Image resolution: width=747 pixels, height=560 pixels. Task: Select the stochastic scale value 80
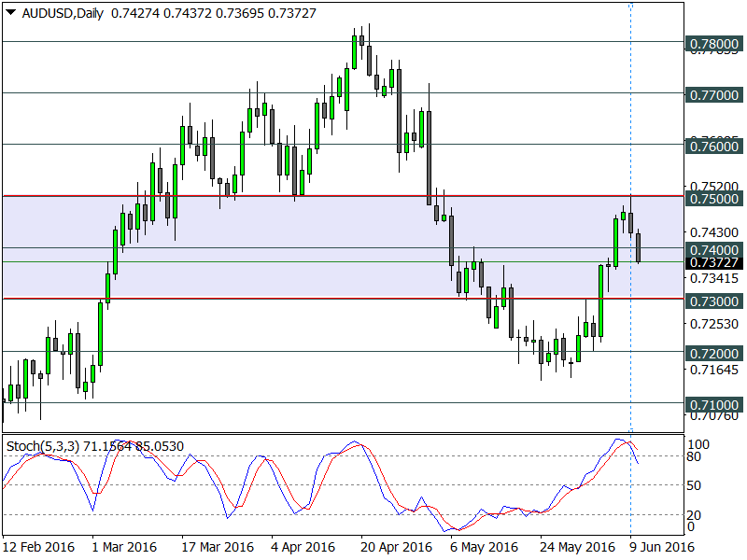point(694,456)
